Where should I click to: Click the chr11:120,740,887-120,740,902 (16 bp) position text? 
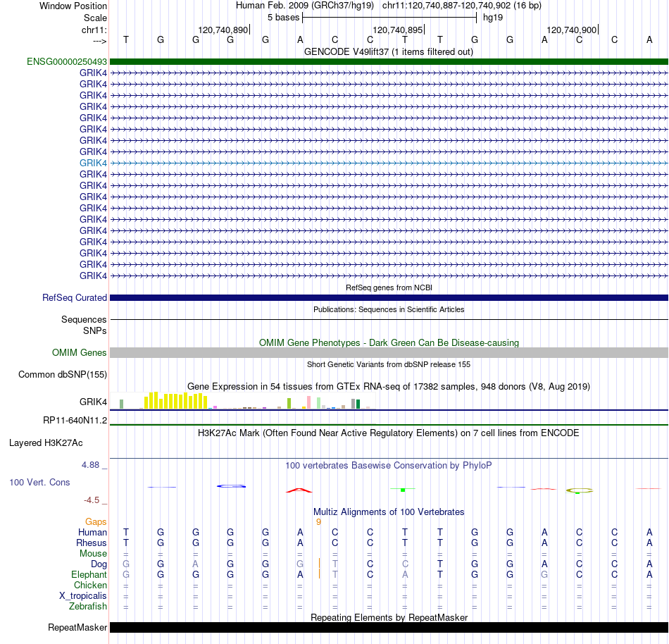pyautogui.click(x=462, y=6)
